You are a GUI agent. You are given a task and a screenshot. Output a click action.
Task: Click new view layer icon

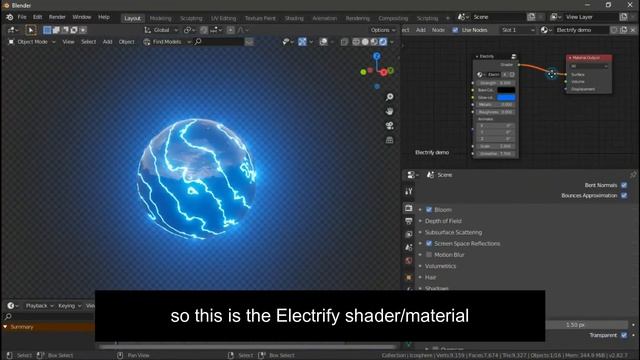tap(624, 17)
